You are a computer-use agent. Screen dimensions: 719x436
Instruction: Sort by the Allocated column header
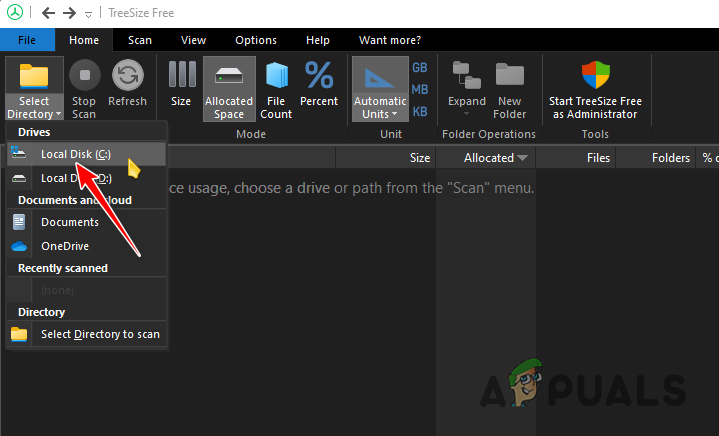coord(486,158)
